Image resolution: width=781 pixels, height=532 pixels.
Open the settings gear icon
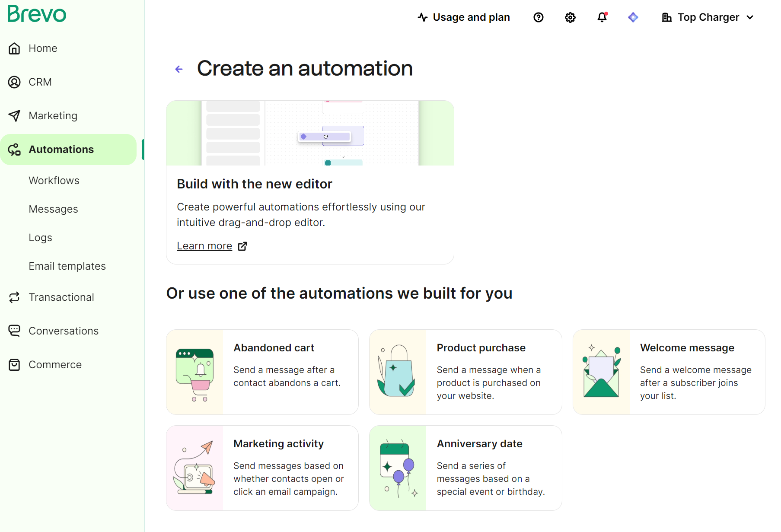[x=570, y=17]
